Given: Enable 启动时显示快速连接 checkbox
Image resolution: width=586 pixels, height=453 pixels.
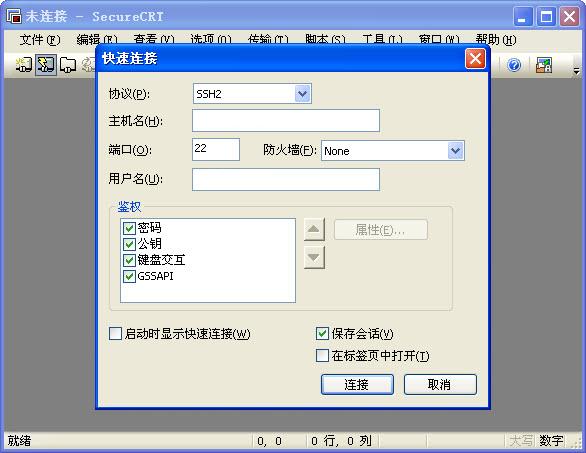Looking at the screenshot, I should coord(115,333).
